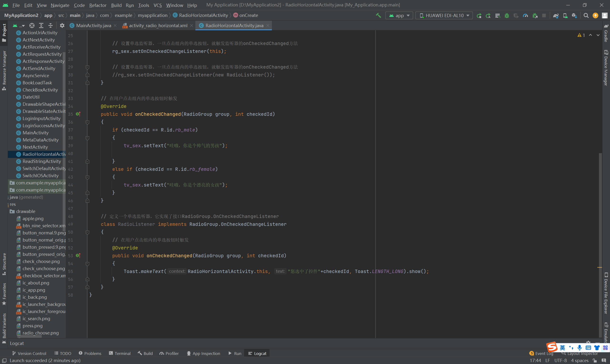The image size is (610, 364).
Task: Open the app run configuration dropdown
Action: pyautogui.click(x=399, y=15)
